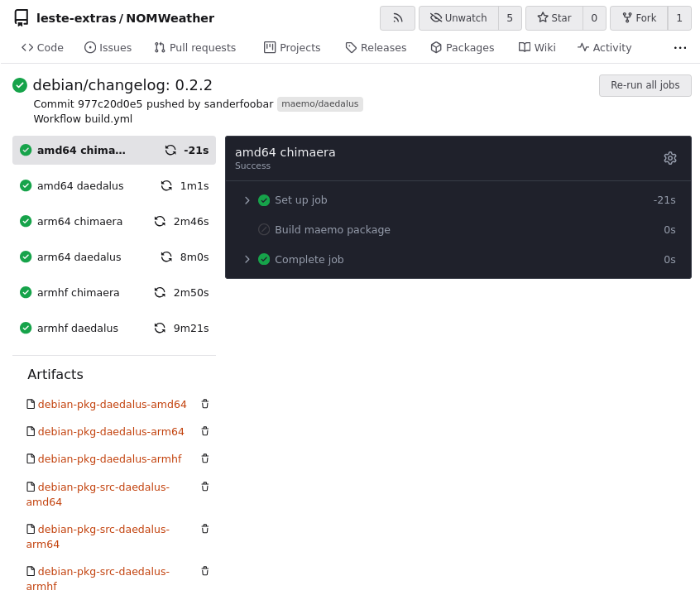The image size is (700, 595).
Task: Unwatch the NOMWeather repository
Action: (458, 18)
